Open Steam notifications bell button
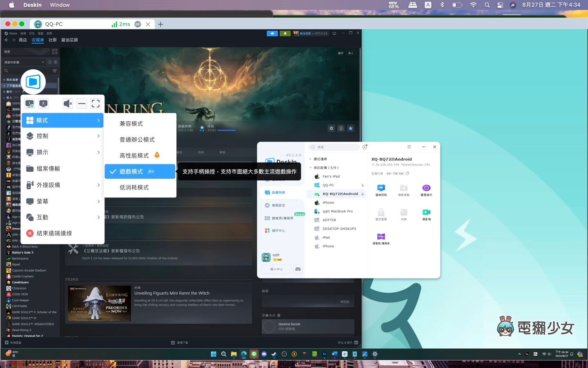 tap(285, 34)
